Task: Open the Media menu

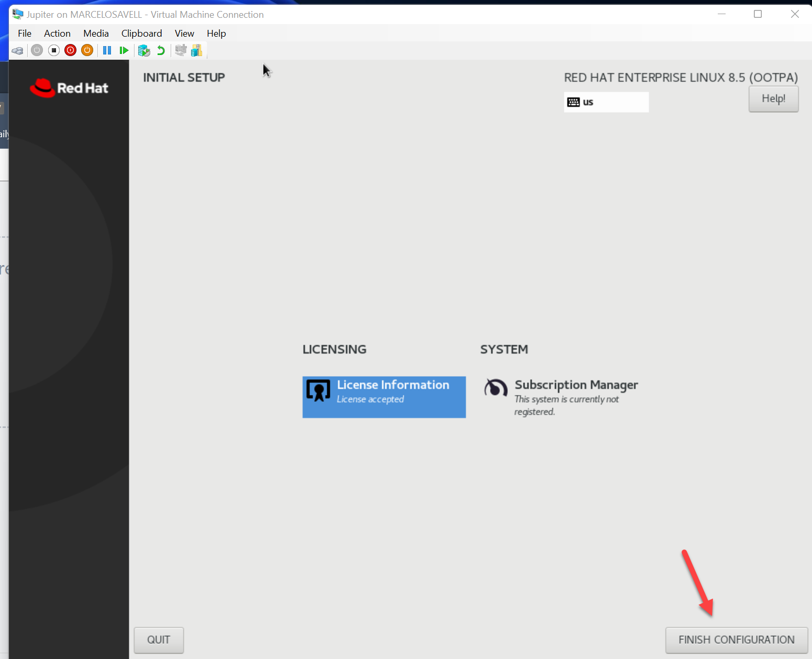Action: click(x=96, y=34)
